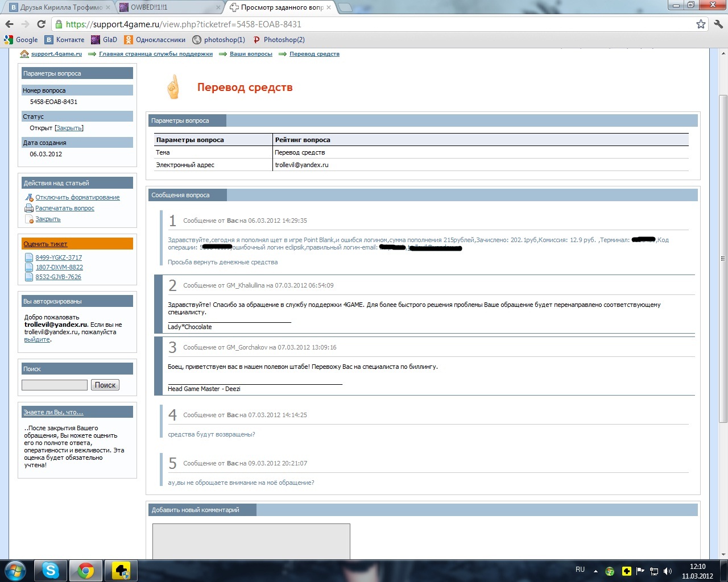Click the browser Back arrow
Screen dimensions: 728x582
click(x=9, y=24)
